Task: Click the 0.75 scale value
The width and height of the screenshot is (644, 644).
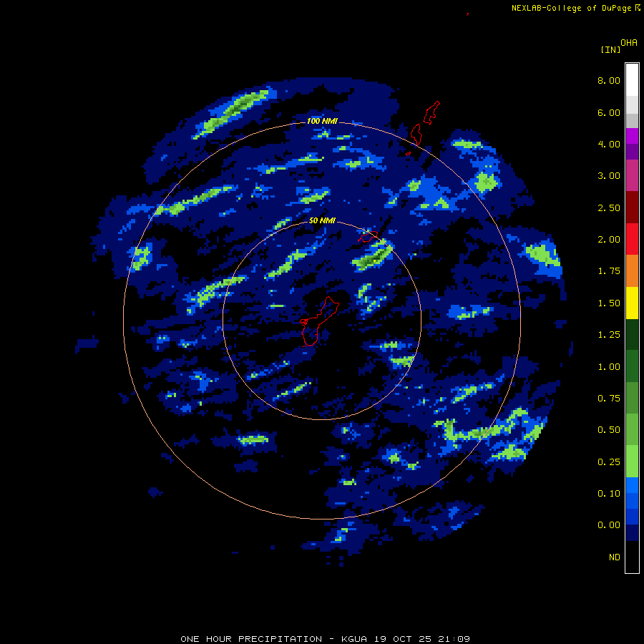Action: coord(609,399)
